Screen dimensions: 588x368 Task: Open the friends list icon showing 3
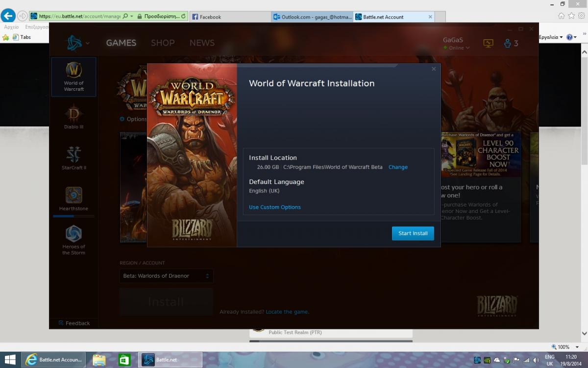click(x=511, y=43)
